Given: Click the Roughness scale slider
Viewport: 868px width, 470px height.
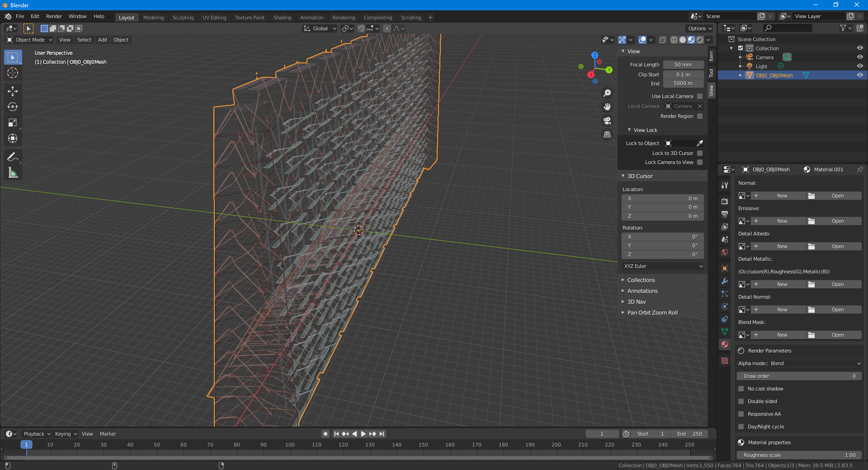Looking at the screenshot, I should 799,455.
